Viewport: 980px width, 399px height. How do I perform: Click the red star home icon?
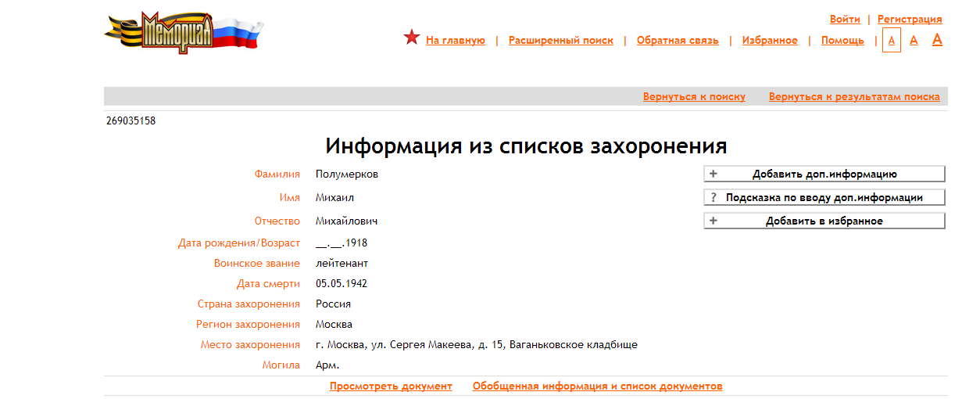click(x=412, y=38)
